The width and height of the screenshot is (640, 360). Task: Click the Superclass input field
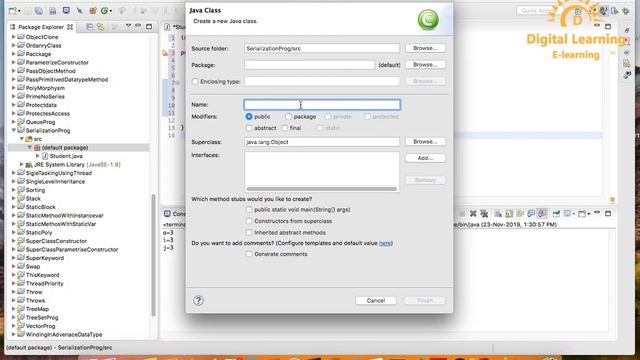point(322,142)
